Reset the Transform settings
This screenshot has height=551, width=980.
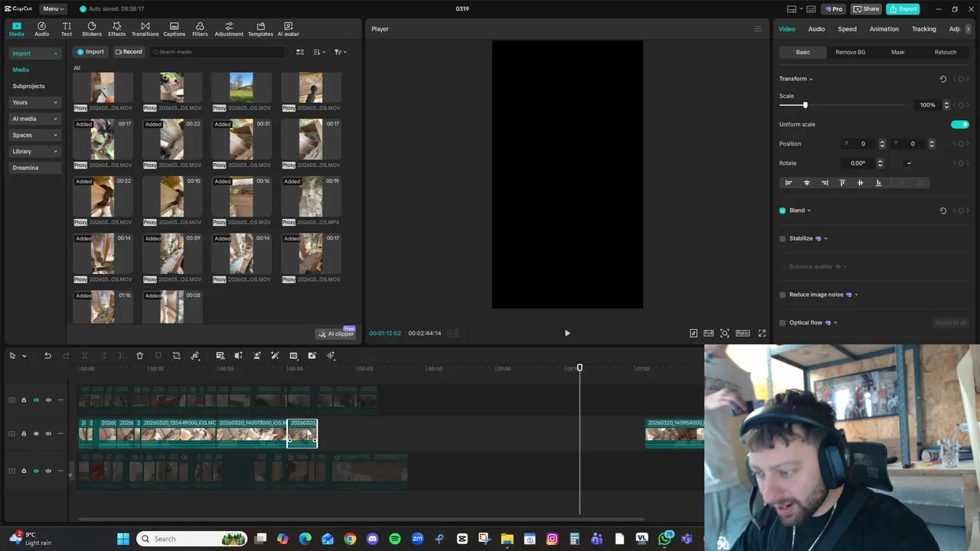[942, 79]
